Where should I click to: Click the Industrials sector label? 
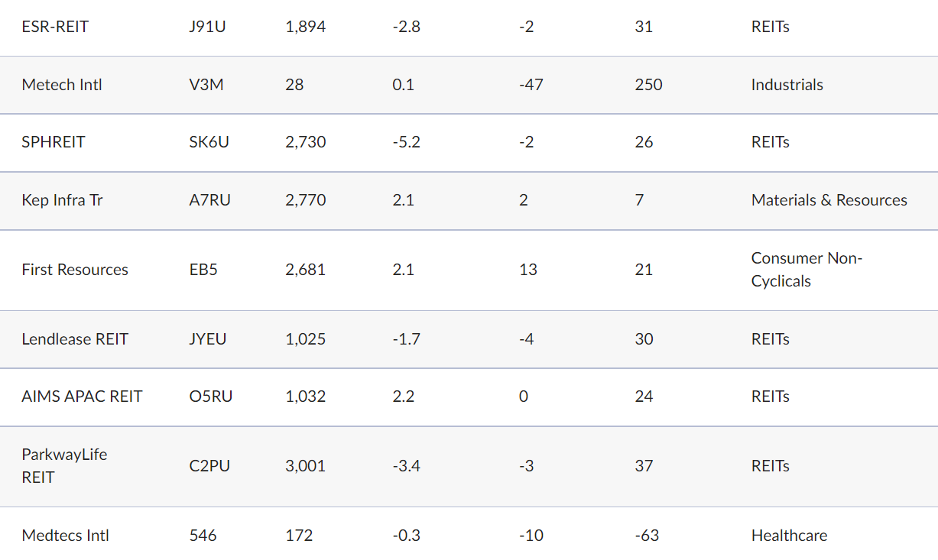787,85
